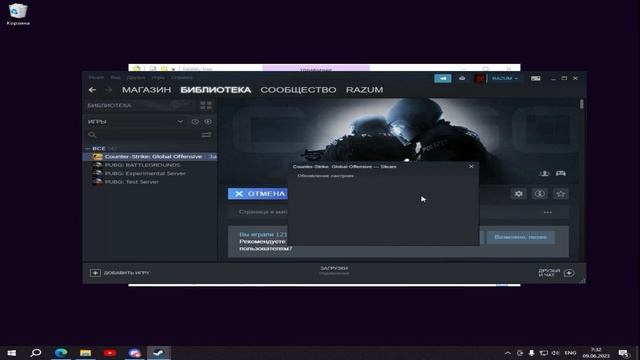Open the Steam inbox envelope icon
The height and width of the screenshot is (360, 640).
(462, 78)
